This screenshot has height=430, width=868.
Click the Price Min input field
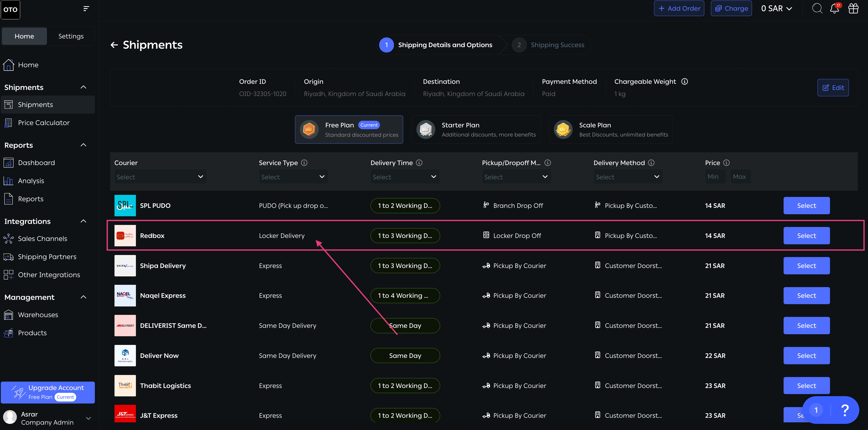tap(715, 177)
